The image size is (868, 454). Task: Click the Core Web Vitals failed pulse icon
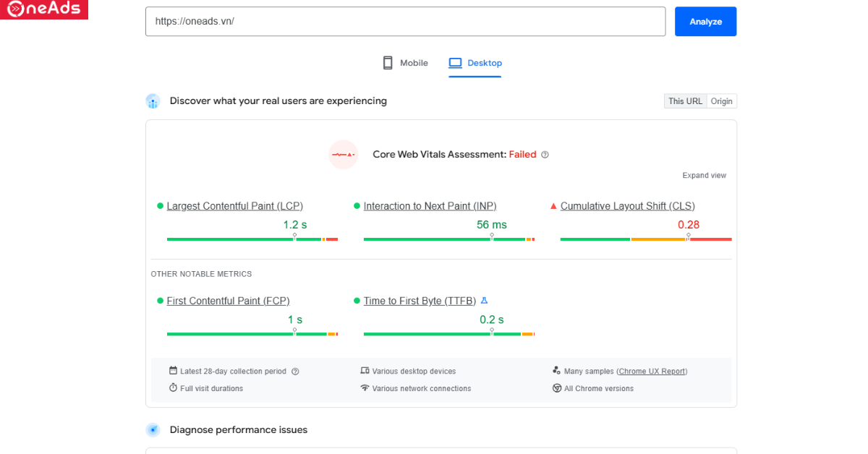tap(344, 155)
